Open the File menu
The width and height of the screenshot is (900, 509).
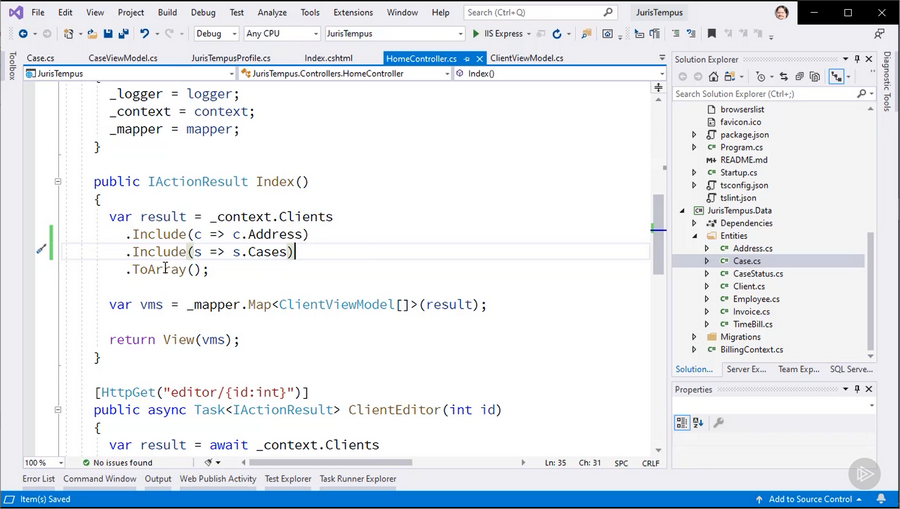point(38,12)
